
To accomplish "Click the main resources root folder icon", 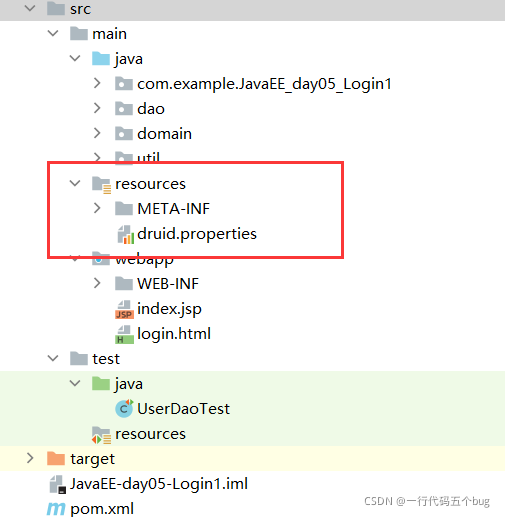I will tap(101, 184).
